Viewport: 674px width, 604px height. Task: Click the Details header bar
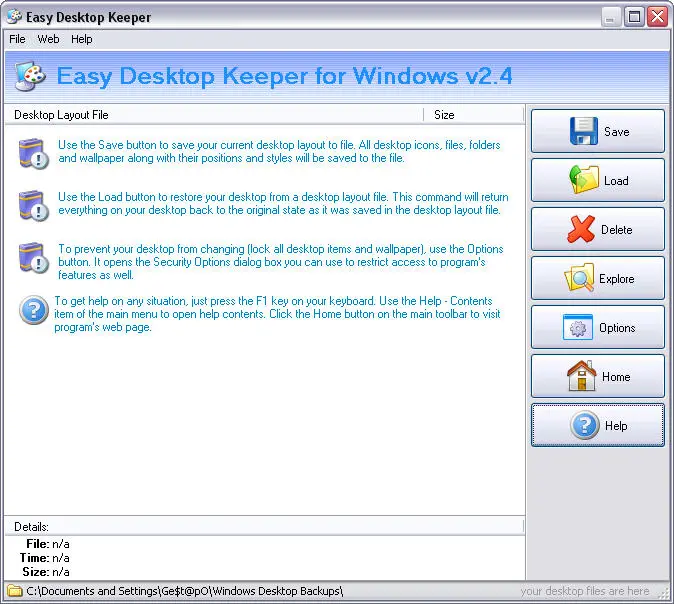pos(264,526)
